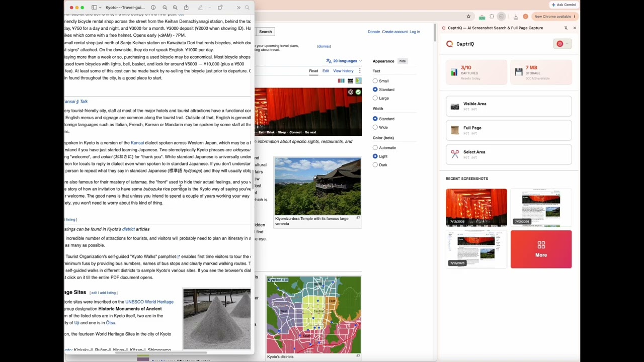Viewport: 644px width, 362px height.
Task: View the 3/10 Captures stat card
Action: 476,72
